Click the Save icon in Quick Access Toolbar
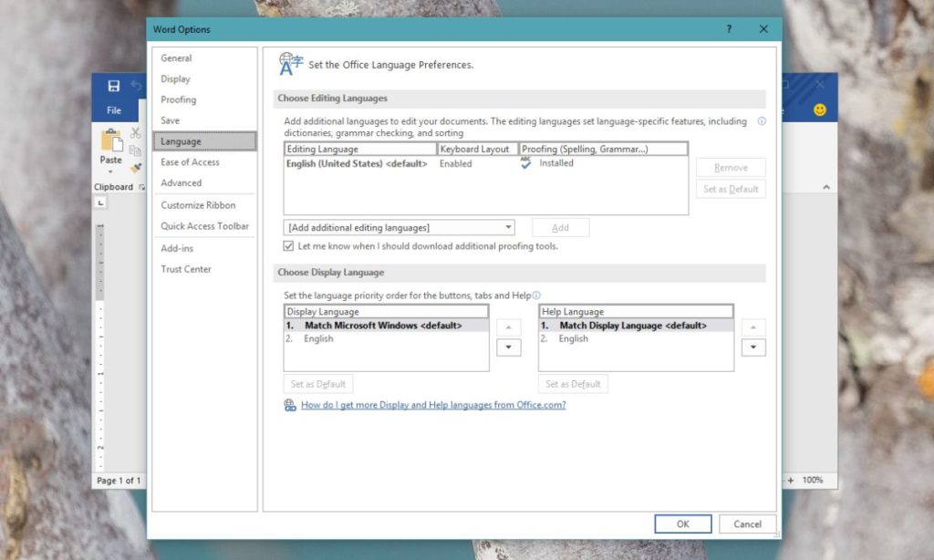 [x=115, y=85]
